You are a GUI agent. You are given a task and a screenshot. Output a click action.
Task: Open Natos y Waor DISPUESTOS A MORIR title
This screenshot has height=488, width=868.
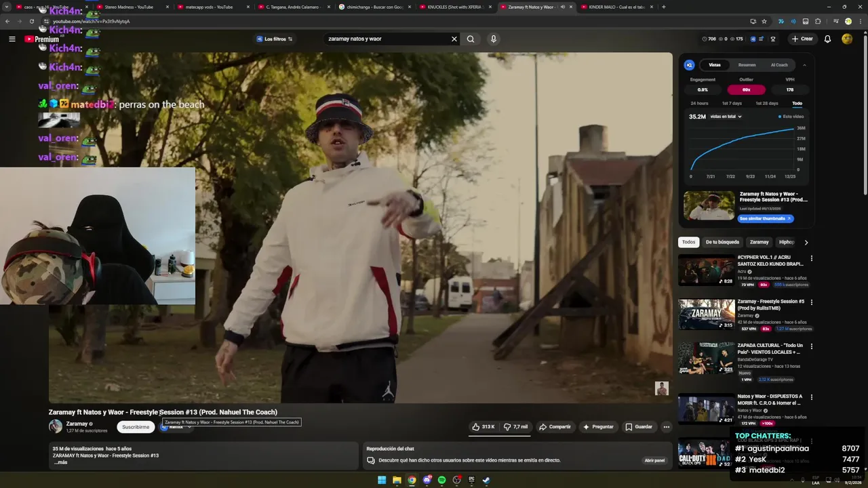click(771, 399)
